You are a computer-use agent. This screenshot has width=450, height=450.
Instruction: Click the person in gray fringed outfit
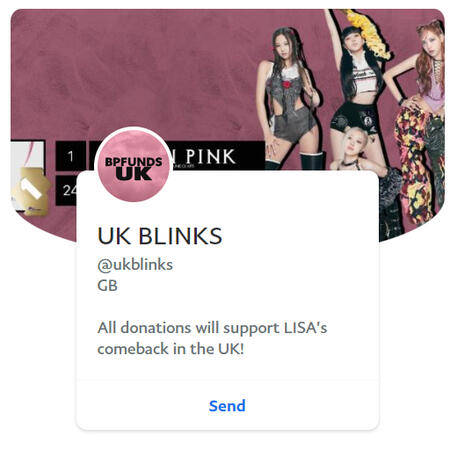click(289, 98)
